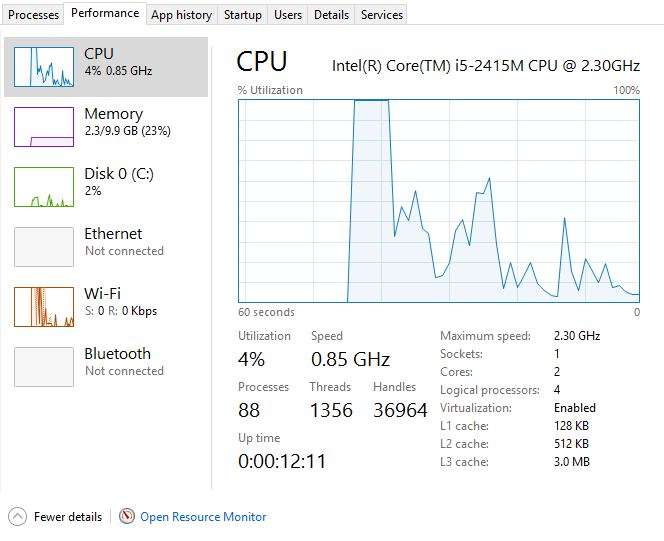Click the Fewer details text button
Screen dimensions: 664x541
(x=68, y=517)
